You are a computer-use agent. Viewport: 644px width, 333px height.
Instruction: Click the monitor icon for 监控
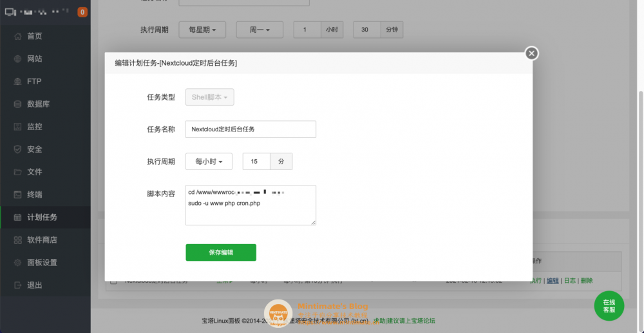17,126
